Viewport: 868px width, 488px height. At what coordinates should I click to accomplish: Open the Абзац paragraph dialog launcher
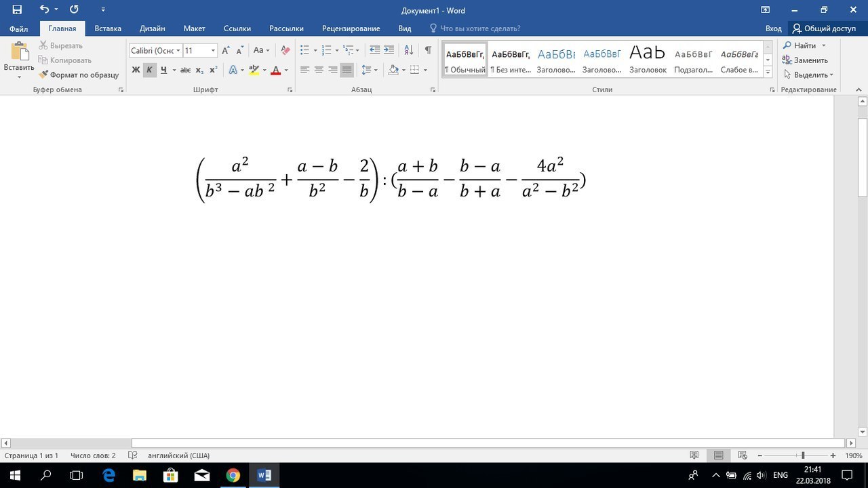pos(433,89)
